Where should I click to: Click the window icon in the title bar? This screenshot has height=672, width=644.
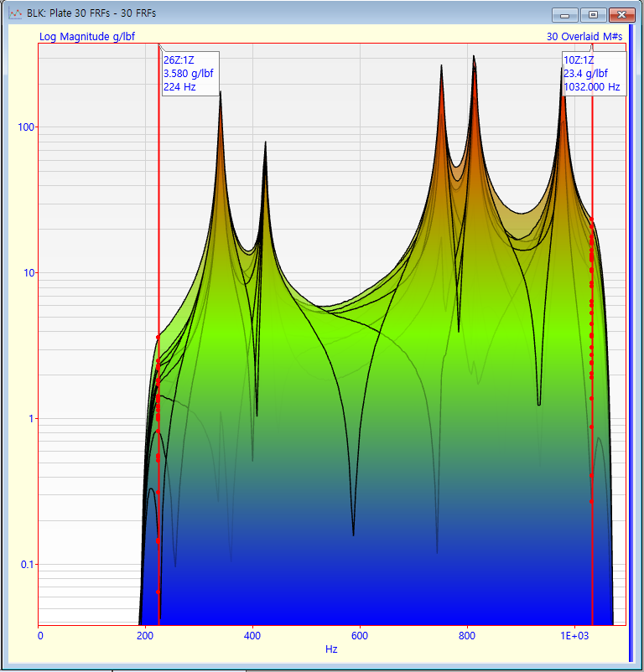pos(15,13)
